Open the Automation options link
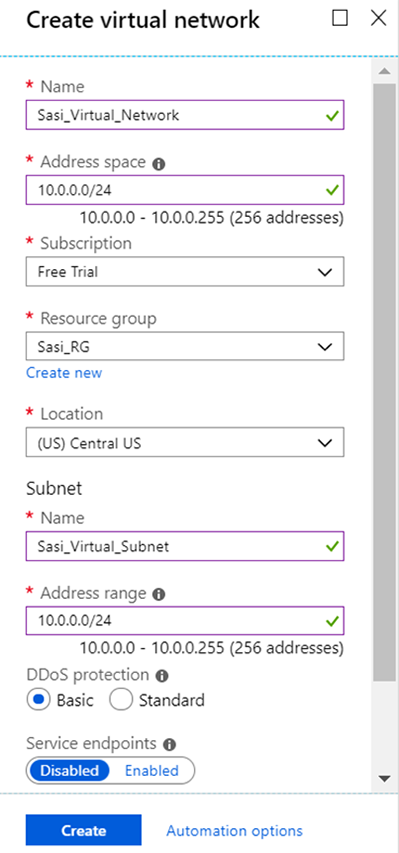Image resolution: width=399 pixels, height=853 pixels. click(234, 831)
